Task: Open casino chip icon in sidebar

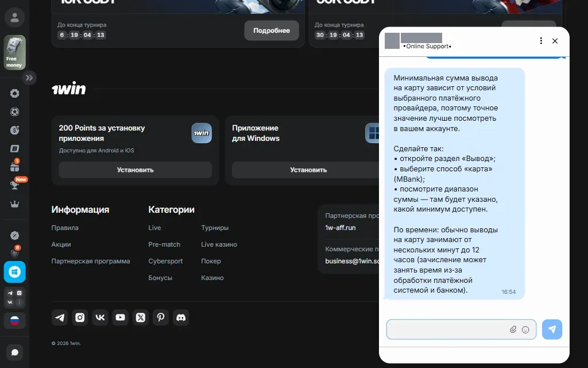Action: pyautogui.click(x=14, y=93)
